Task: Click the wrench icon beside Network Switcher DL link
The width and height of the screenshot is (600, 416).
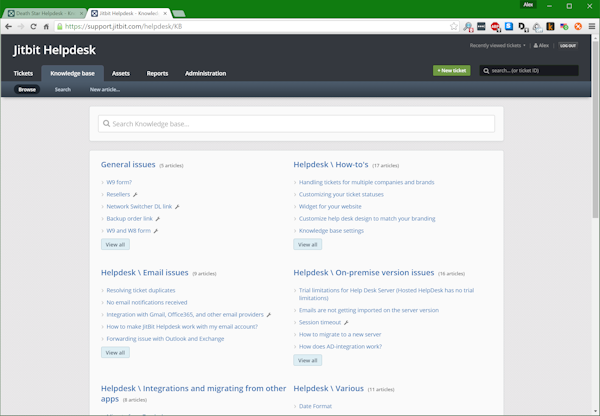Action: [177, 207]
